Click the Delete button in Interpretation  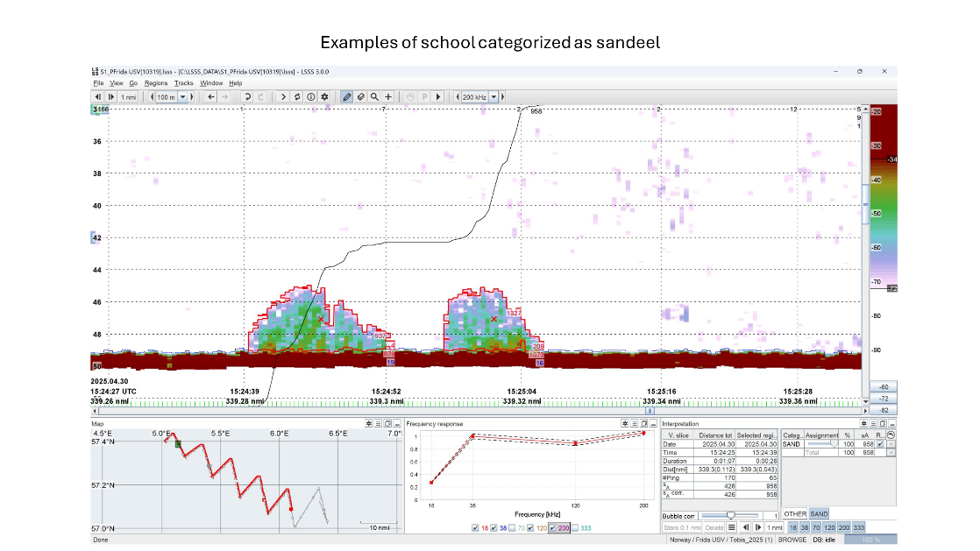(715, 527)
